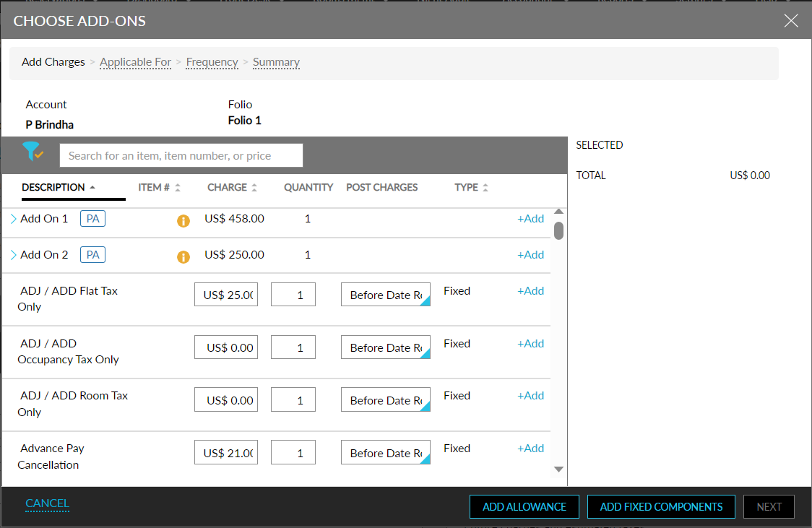Open the info icon for Add On 2

(x=183, y=256)
